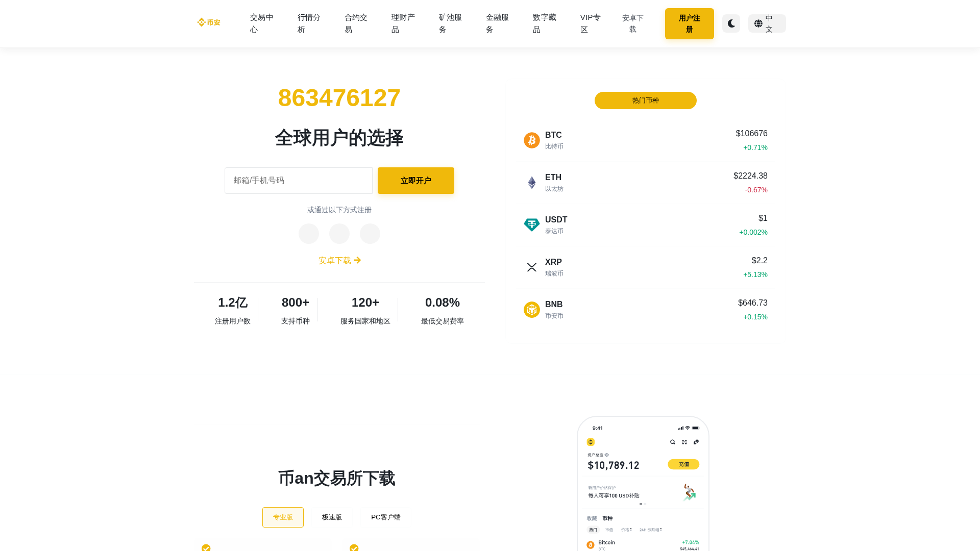Viewport: 980px width, 551px height.
Task: Click the 热门币种 pill button
Action: 645,101
